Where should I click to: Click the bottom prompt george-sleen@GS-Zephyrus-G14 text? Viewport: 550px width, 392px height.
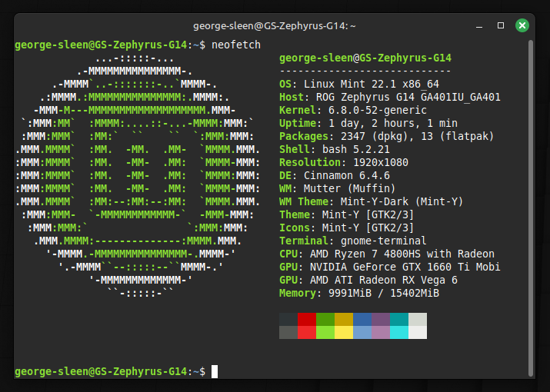point(101,372)
